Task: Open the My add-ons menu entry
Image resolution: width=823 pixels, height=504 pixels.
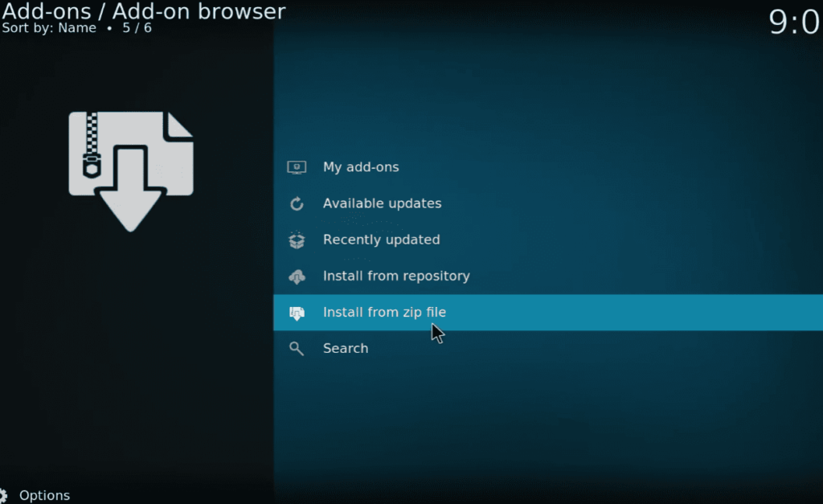Action: coord(548,167)
